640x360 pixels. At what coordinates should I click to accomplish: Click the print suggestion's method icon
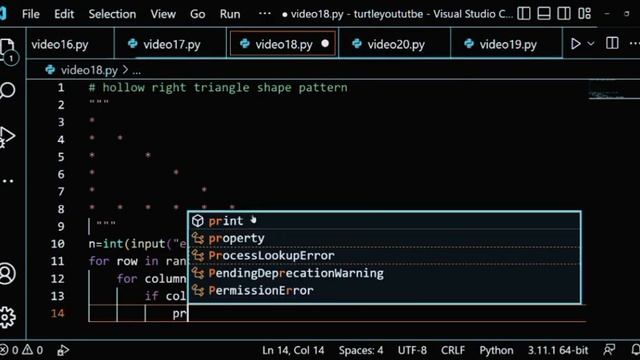[x=198, y=221]
